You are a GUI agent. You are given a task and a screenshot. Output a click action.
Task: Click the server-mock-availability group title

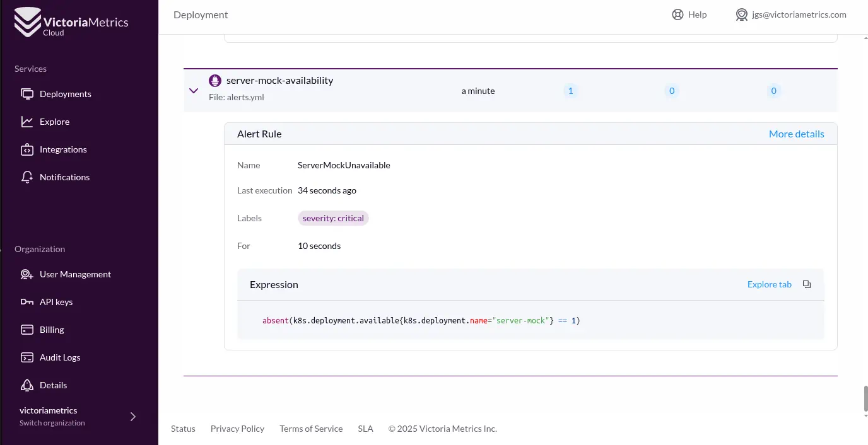tap(279, 81)
